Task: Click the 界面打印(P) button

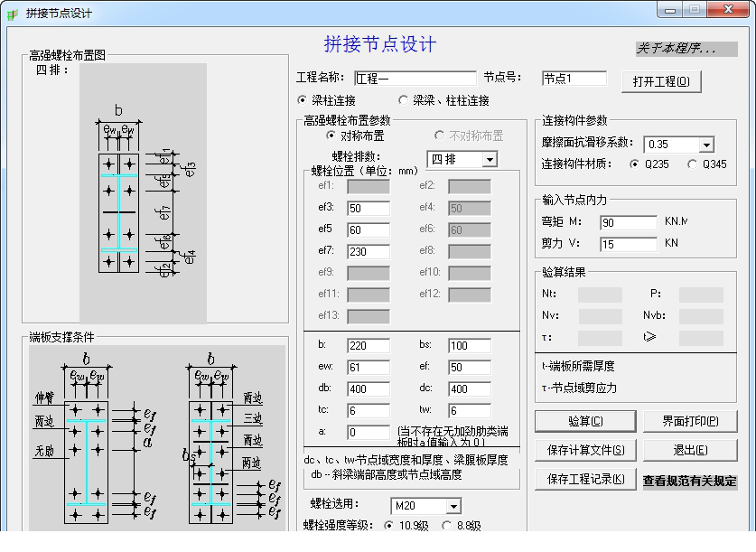Action: pos(690,421)
